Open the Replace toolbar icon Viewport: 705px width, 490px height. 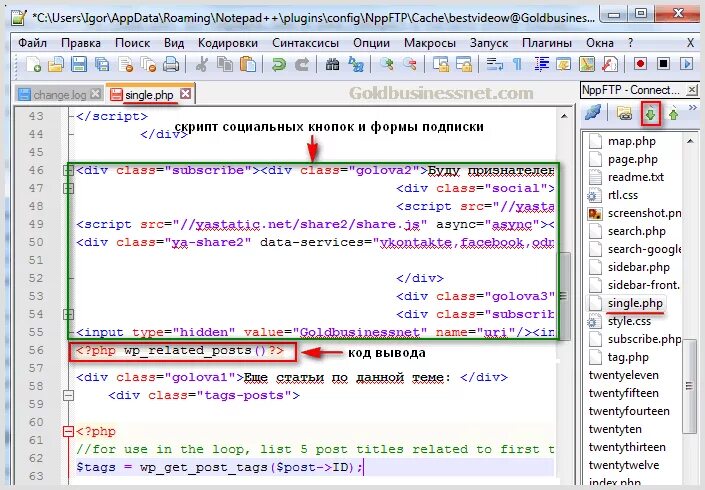point(356,64)
